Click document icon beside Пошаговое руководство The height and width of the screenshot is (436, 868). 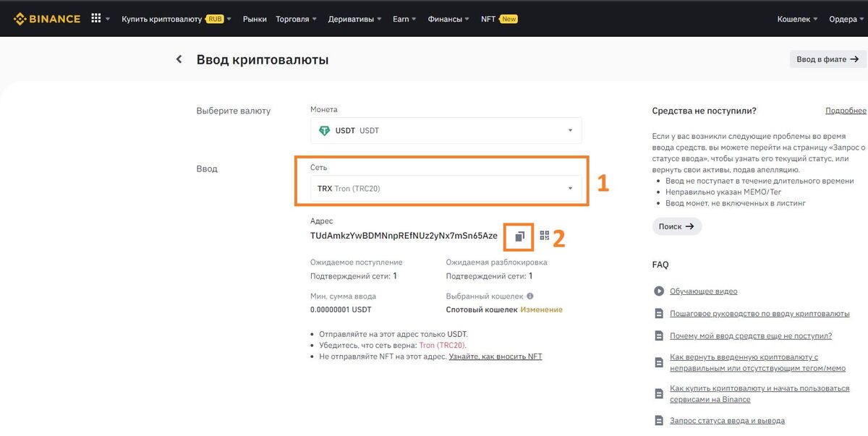tap(659, 314)
